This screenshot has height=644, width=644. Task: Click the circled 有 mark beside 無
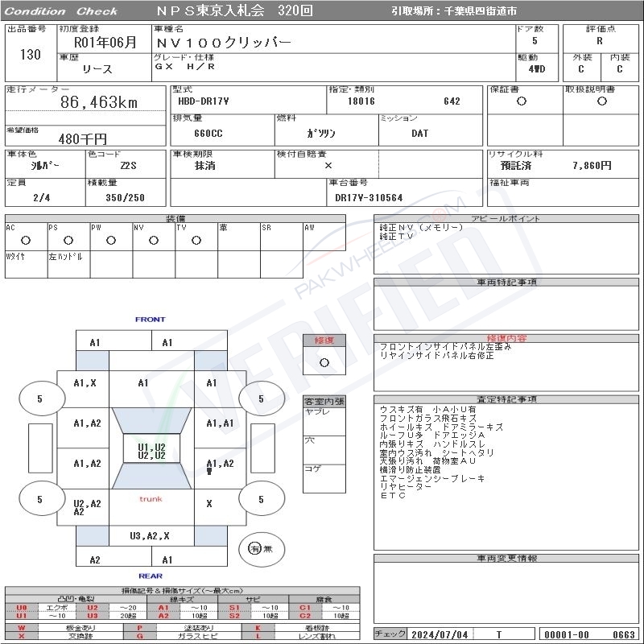[254, 548]
